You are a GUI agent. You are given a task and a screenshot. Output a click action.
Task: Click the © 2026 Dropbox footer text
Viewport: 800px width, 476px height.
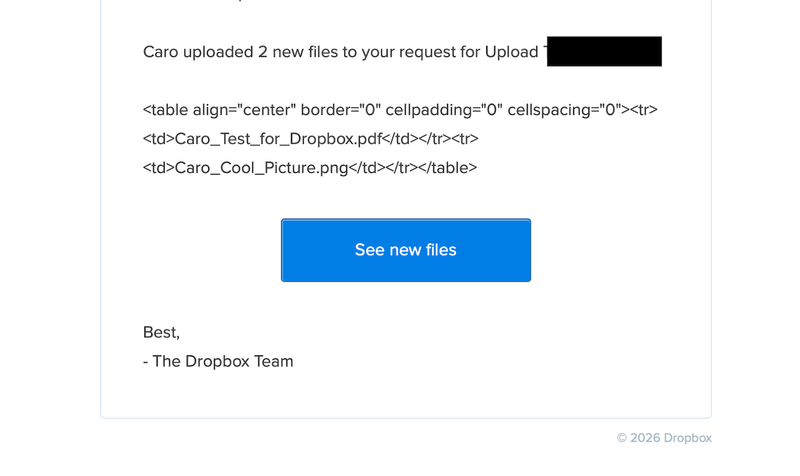(664, 438)
